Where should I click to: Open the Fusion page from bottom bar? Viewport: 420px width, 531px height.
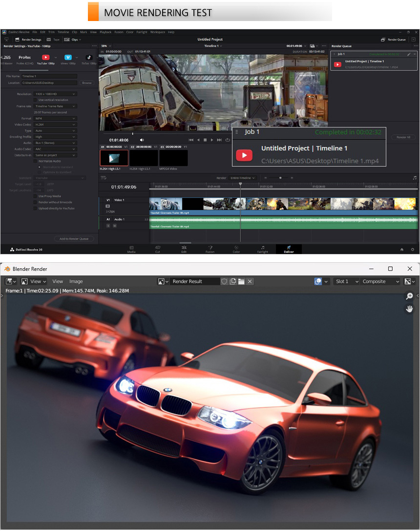[x=210, y=249]
